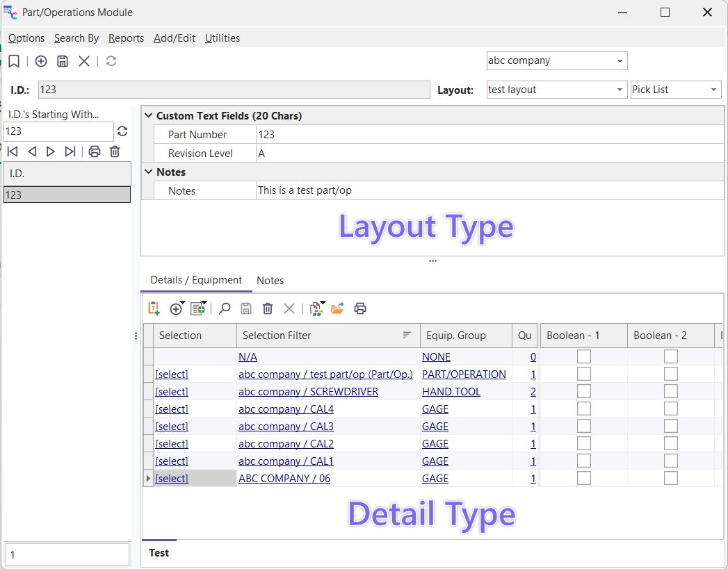
Task: Click the save disk icon in the top toolbar
Action: (63, 61)
